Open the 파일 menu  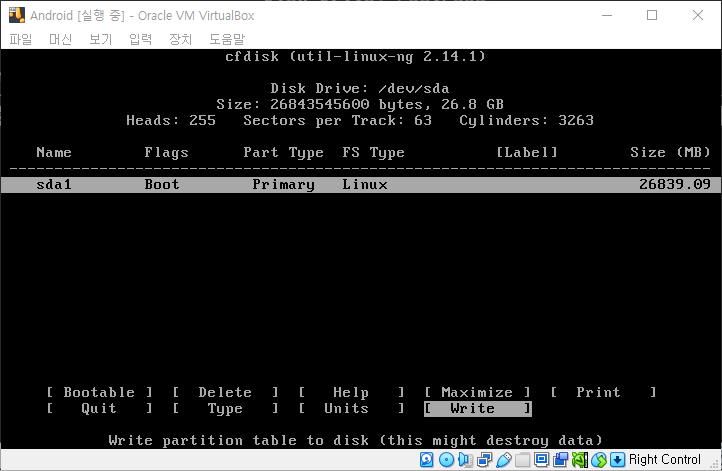tap(21, 39)
